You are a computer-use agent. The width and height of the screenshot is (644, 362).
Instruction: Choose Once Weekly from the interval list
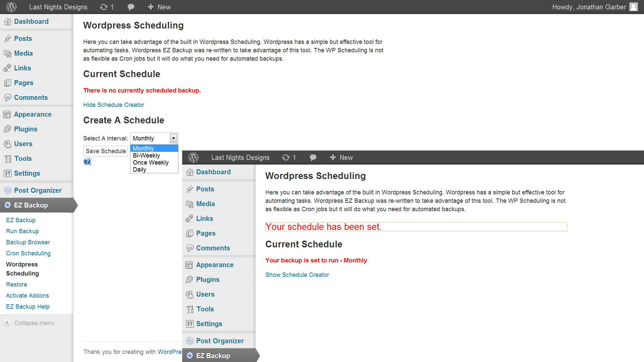click(154, 163)
